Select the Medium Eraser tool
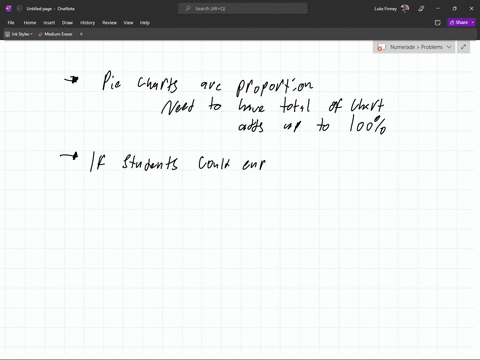Image resolution: width=480 pixels, height=360 pixels. click(x=55, y=34)
